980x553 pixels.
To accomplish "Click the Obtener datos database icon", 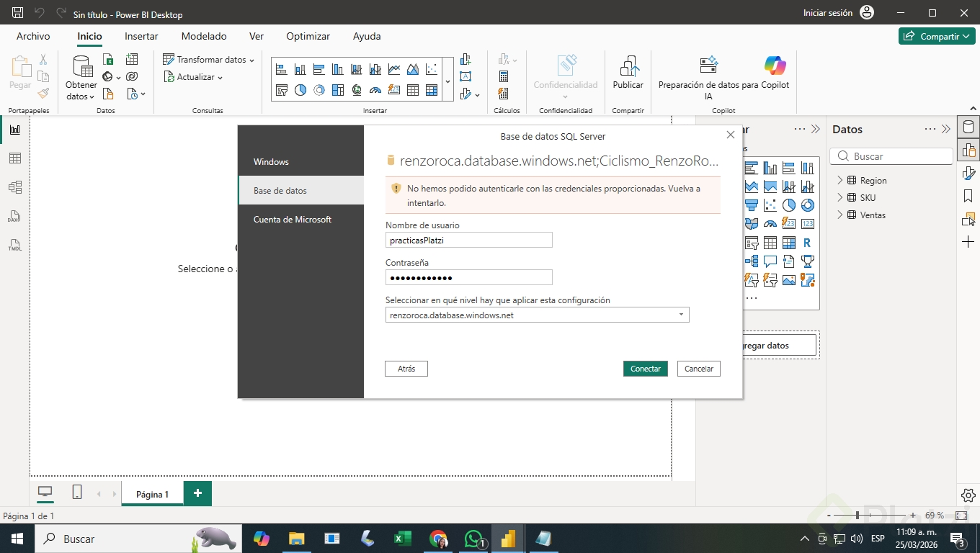I will (83, 66).
